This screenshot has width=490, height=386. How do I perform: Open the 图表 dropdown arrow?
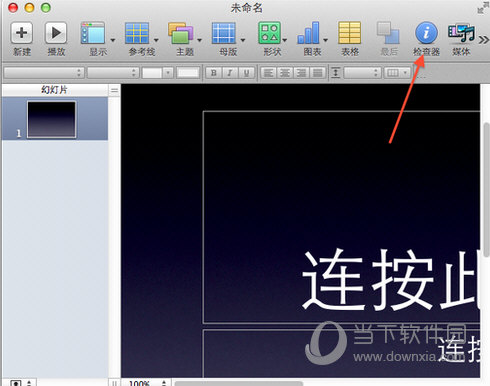[x=325, y=40]
